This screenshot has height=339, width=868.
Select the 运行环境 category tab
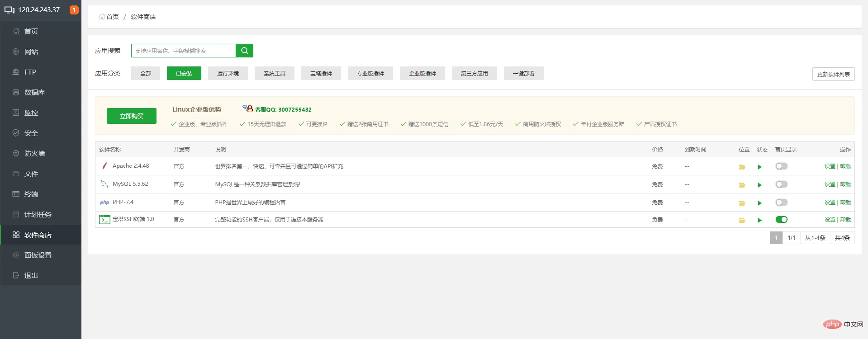[228, 73]
